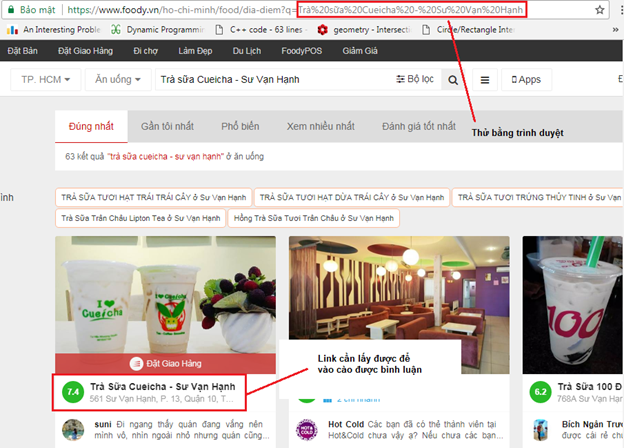Expand the Ăn uống category dropdown
Viewport: 624px width, 448px height.
pyautogui.click(x=118, y=80)
